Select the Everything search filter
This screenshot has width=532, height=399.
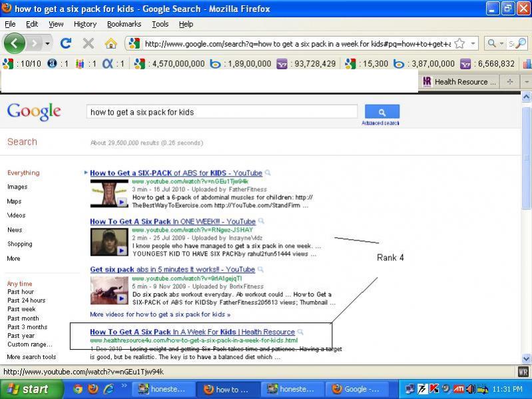tap(23, 173)
